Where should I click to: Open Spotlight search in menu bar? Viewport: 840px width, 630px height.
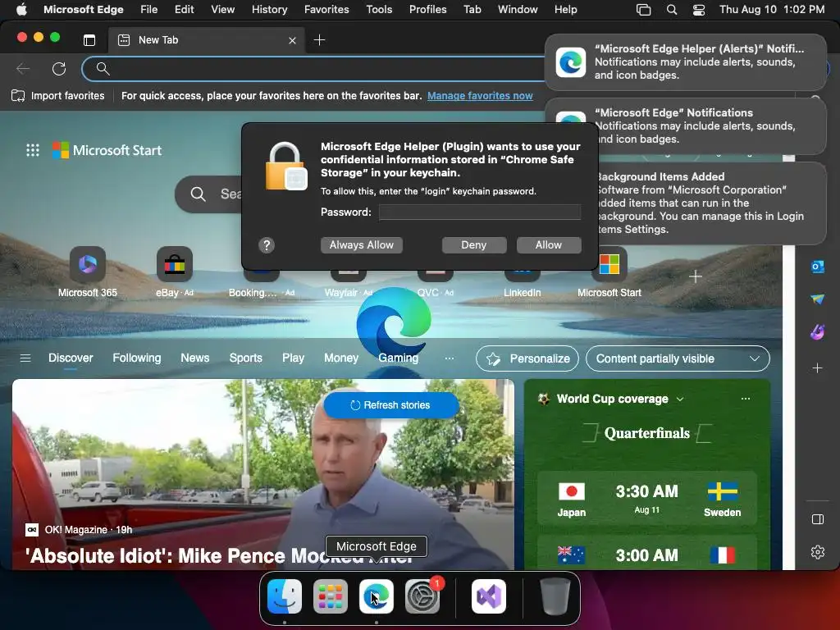pyautogui.click(x=671, y=9)
